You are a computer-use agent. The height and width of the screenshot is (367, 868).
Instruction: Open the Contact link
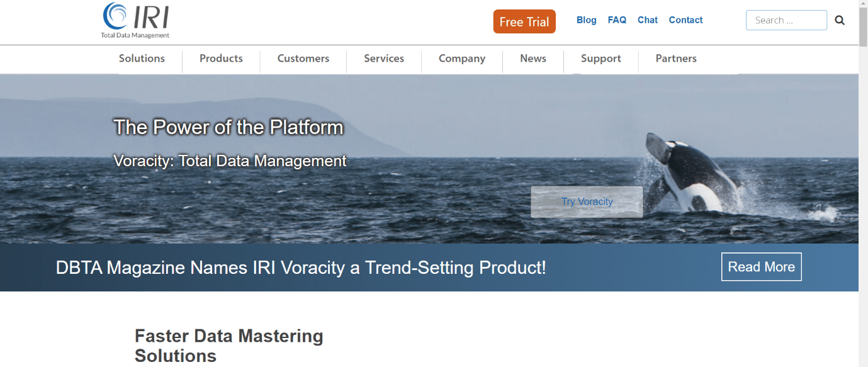(685, 20)
